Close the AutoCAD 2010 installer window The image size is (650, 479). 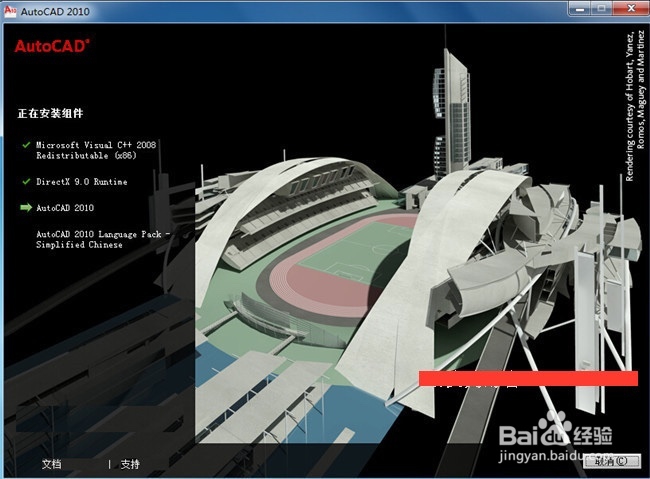[x=630, y=8]
